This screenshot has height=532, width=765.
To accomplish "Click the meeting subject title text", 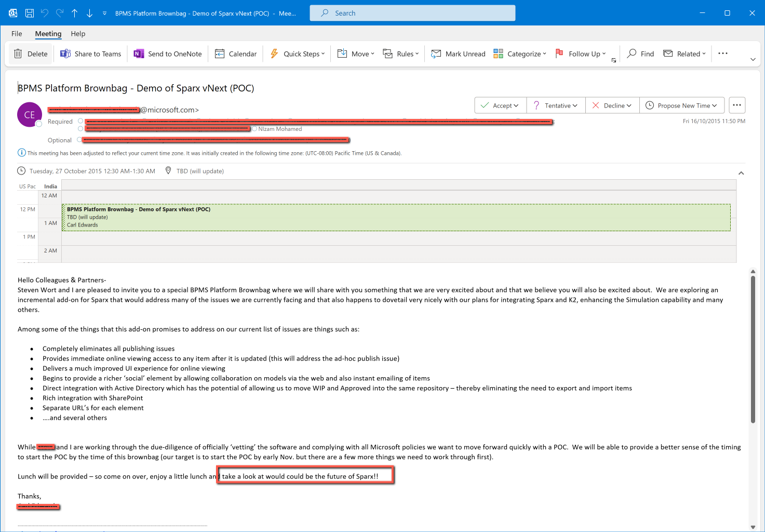I will pyautogui.click(x=136, y=88).
